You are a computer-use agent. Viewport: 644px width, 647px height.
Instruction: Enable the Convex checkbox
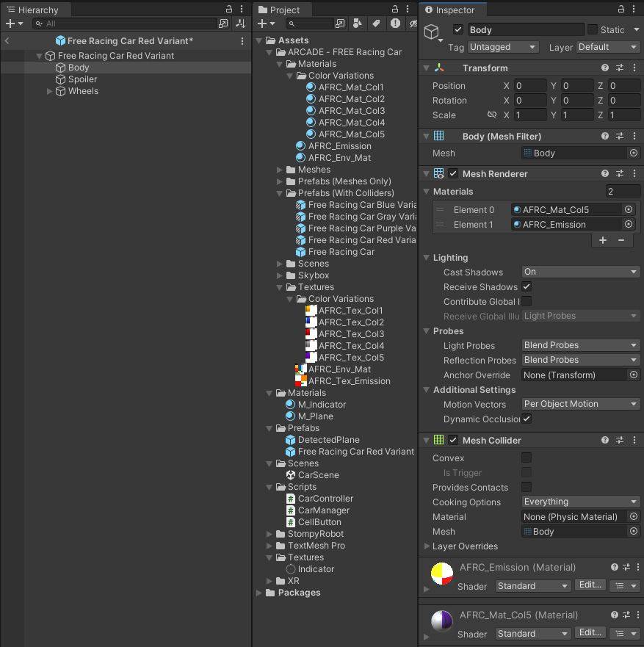tap(527, 458)
